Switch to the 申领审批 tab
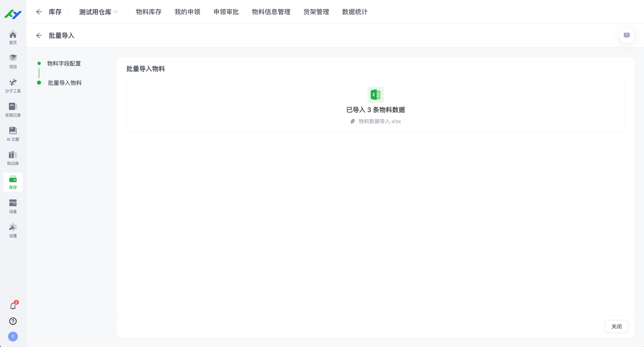The width and height of the screenshot is (644, 347). (226, 12)
